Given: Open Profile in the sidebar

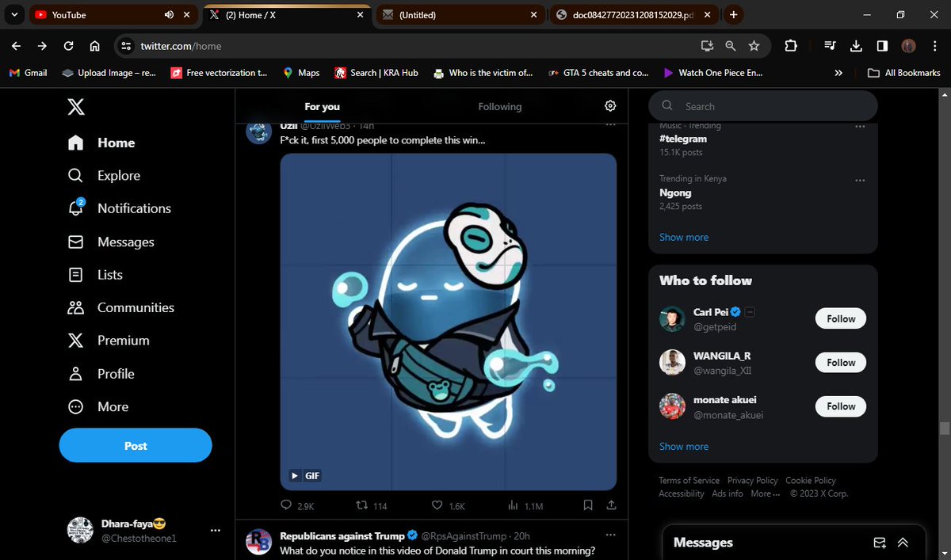Looking at the screenshot, I should [101, 374].
